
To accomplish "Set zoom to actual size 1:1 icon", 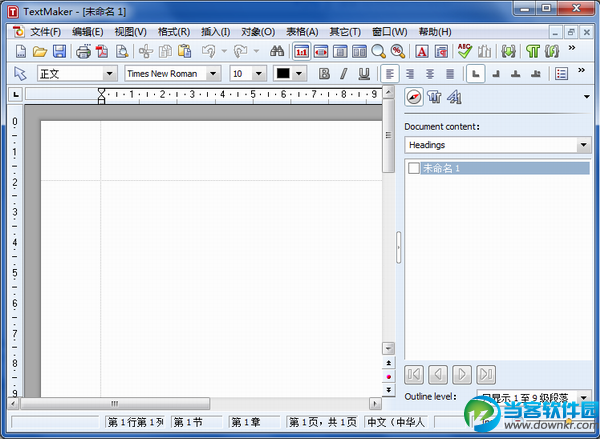I will pyautogui.click(x=302, y=51).
